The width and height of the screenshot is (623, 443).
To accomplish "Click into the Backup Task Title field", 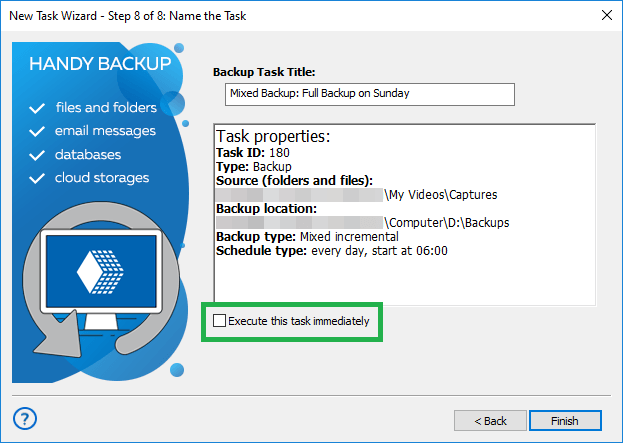I will [370, 94].
